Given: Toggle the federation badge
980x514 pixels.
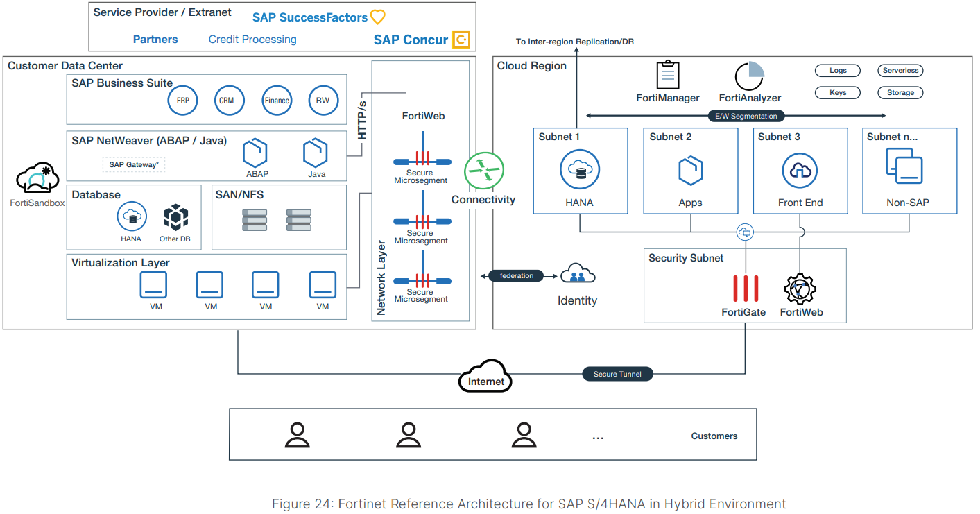Looking at the screenshot, I should point(516,275).
